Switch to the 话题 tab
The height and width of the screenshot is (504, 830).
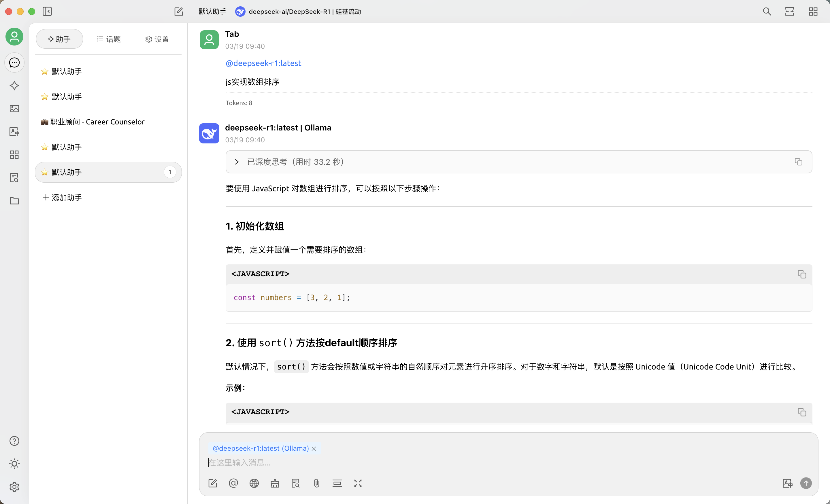[108, 39]
